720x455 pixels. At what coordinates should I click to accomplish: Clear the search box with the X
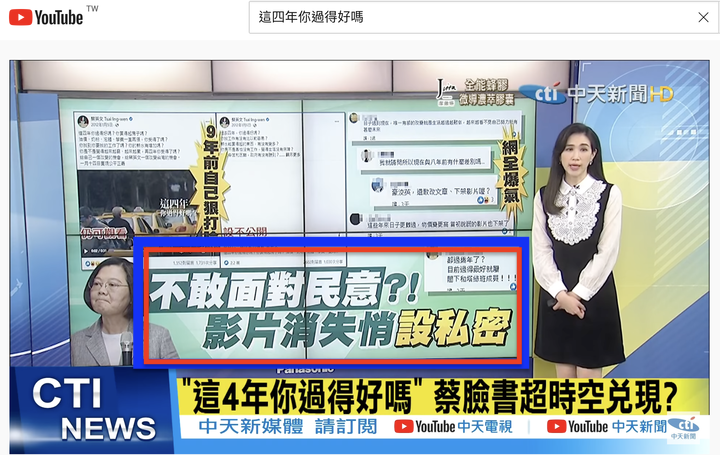click(703, 17)
